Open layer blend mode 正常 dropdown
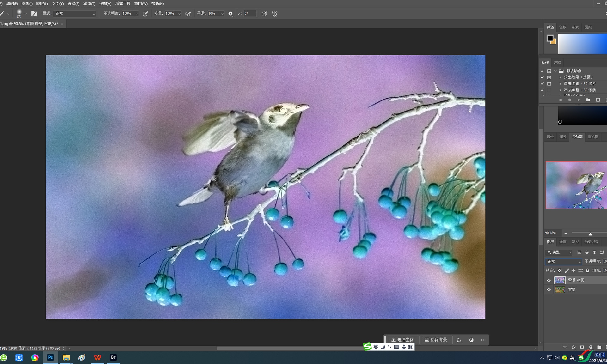The height and width of the screenshot is (364, 607). tap(564, 262)
